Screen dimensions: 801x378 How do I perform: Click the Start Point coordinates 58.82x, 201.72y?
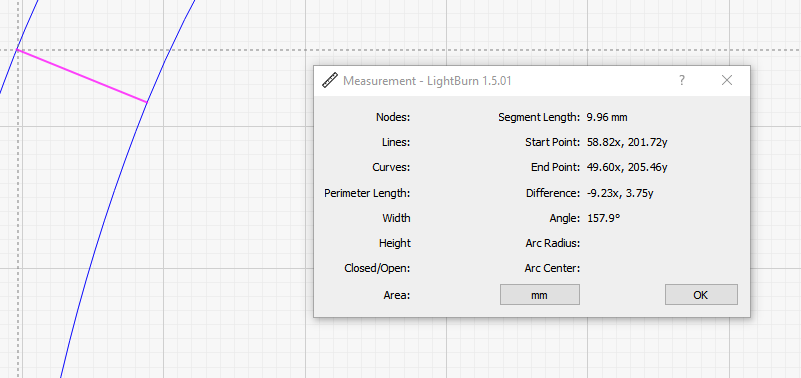click(x=627, y=143)
